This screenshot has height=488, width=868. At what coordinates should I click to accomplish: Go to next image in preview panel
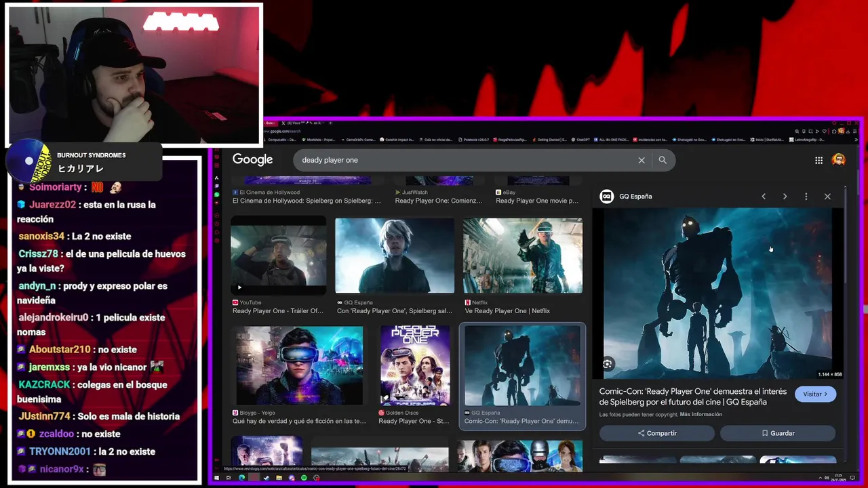(x=785, y=197)
